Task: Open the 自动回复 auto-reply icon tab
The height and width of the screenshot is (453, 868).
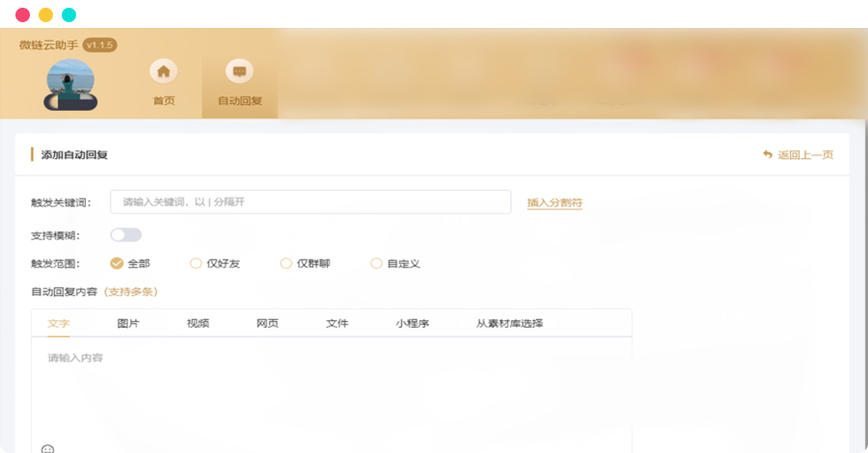Action: pyautogui.click(x=239, y=72)
